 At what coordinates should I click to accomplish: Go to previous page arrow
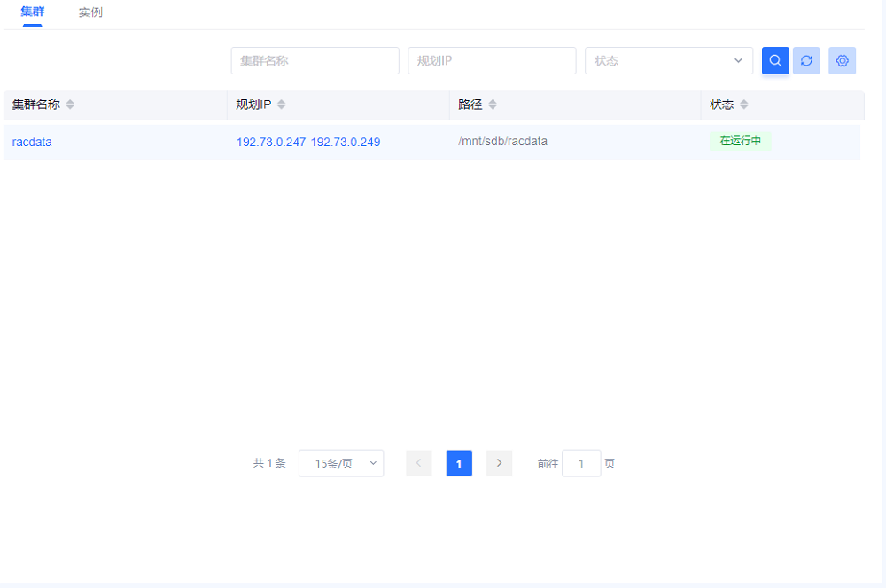419,463
